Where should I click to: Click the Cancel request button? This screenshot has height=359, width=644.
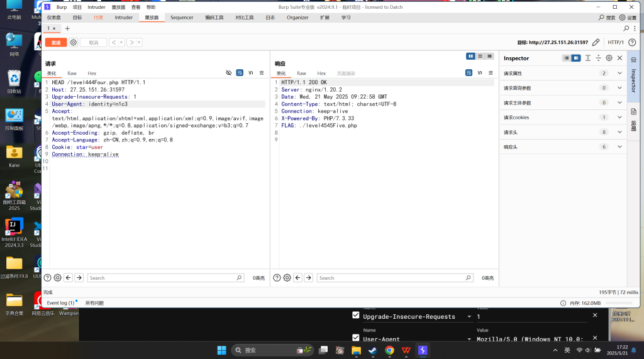tap(94, 42)
